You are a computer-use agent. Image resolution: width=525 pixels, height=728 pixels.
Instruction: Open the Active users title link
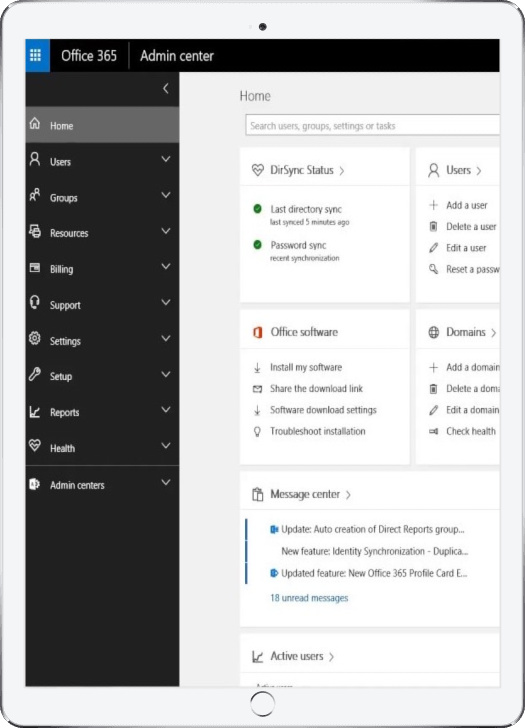pyautogui.click(x=297, y=656)
